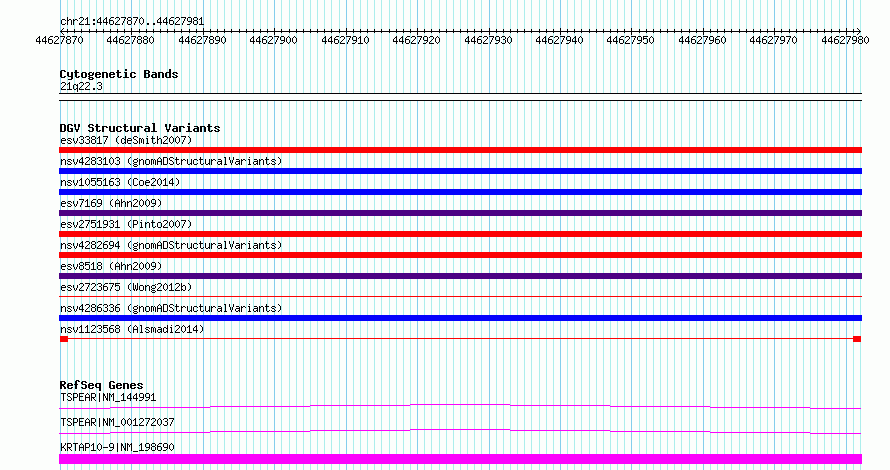This screenshot has height=470, width=890.
Task: Click ruler position 44627900
Action: (x=273, y=40)
